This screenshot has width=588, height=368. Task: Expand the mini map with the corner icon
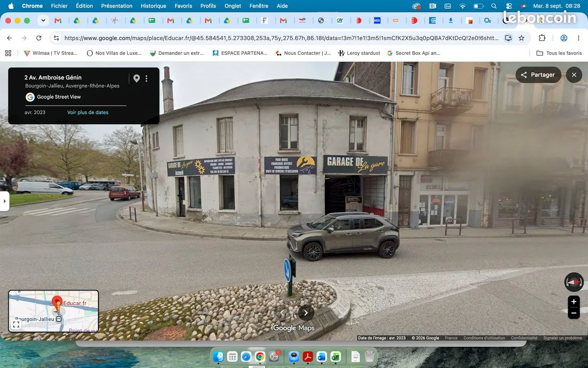(x=16, y=324)
